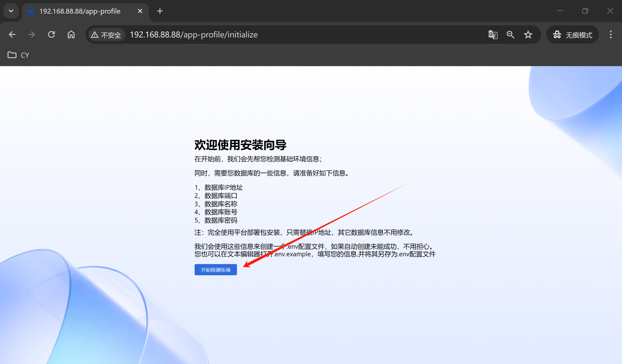Click the list item 4、数据库账号
The height and width of the screenshot is (364, 622).
[216, 212]
